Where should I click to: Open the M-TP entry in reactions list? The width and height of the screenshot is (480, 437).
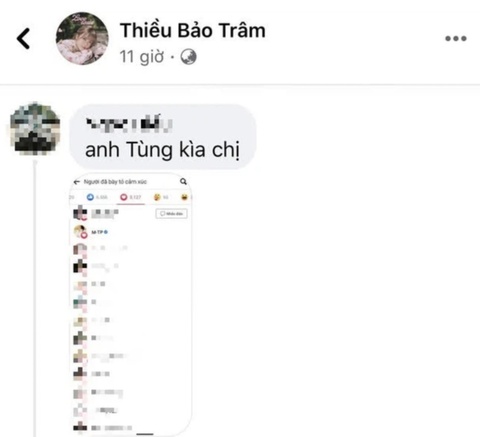pyautogui.click(x=130, y=232)
